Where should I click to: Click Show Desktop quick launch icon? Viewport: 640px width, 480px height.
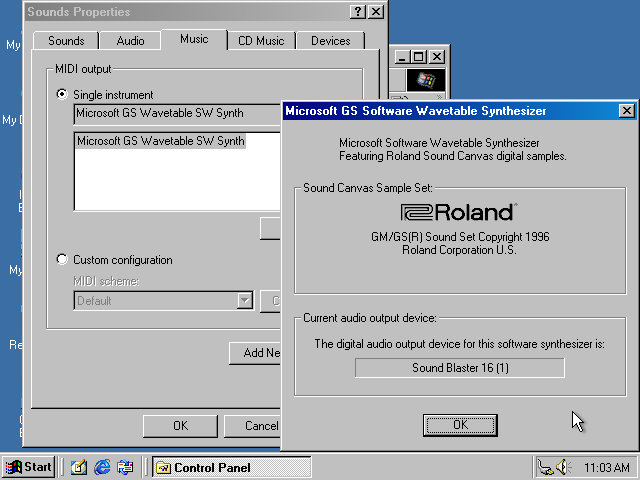(79, 467)
